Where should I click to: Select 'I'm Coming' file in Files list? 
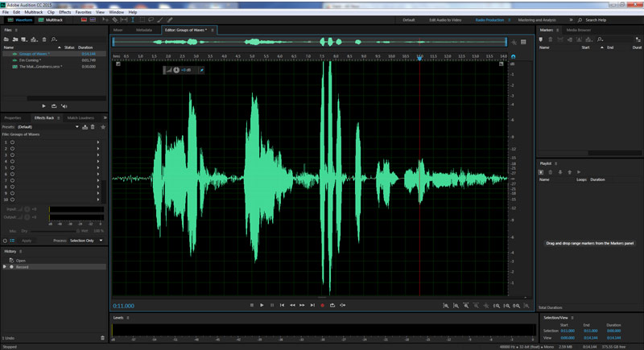[x=53, y=60]
